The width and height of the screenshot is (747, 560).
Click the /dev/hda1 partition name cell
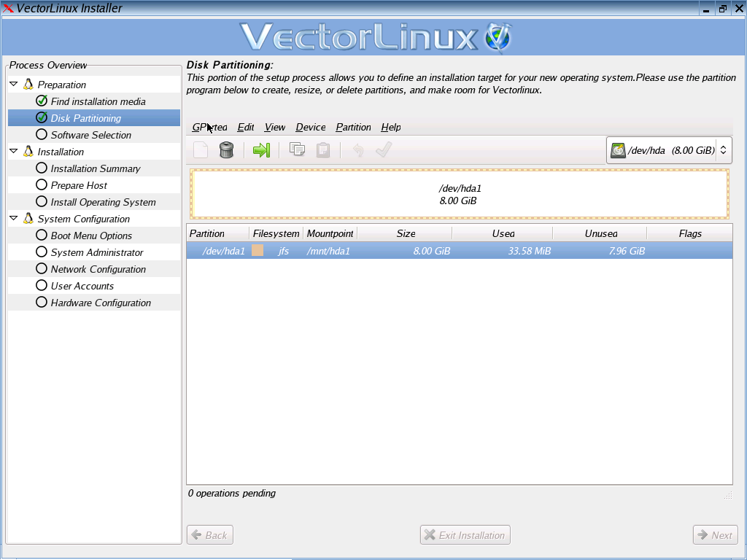click(x=223, y=251)
